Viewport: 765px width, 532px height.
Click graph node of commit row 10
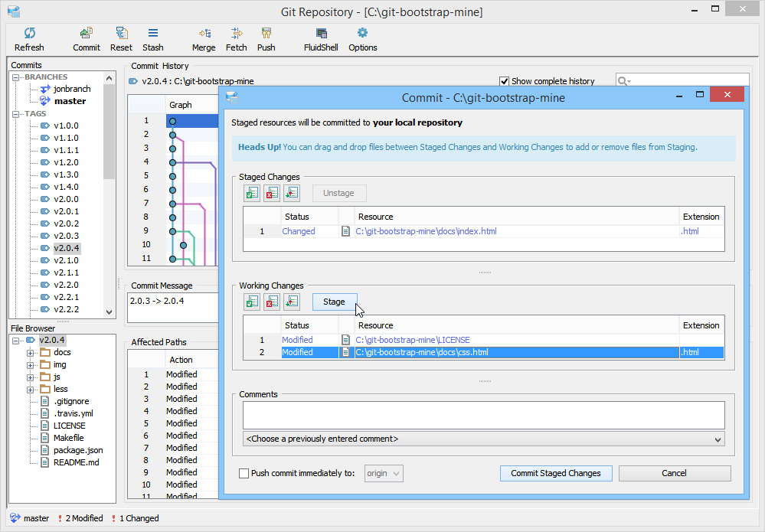point(184,245)
